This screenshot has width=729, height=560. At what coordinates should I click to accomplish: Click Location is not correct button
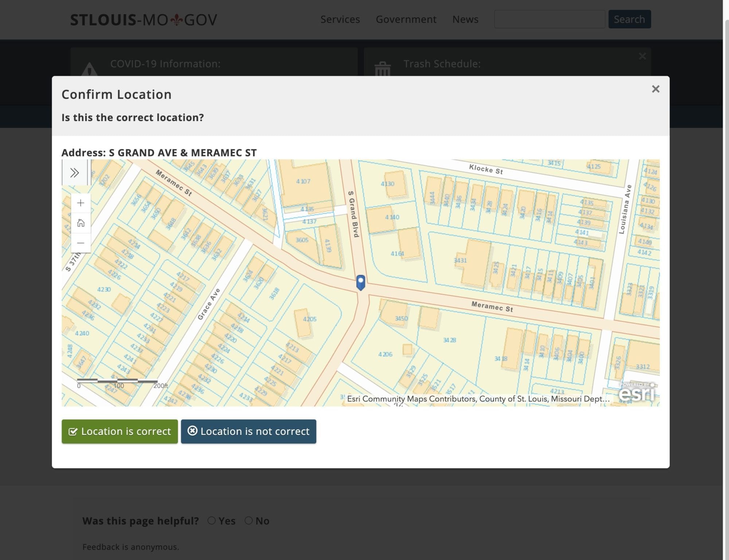coord(248,431)
